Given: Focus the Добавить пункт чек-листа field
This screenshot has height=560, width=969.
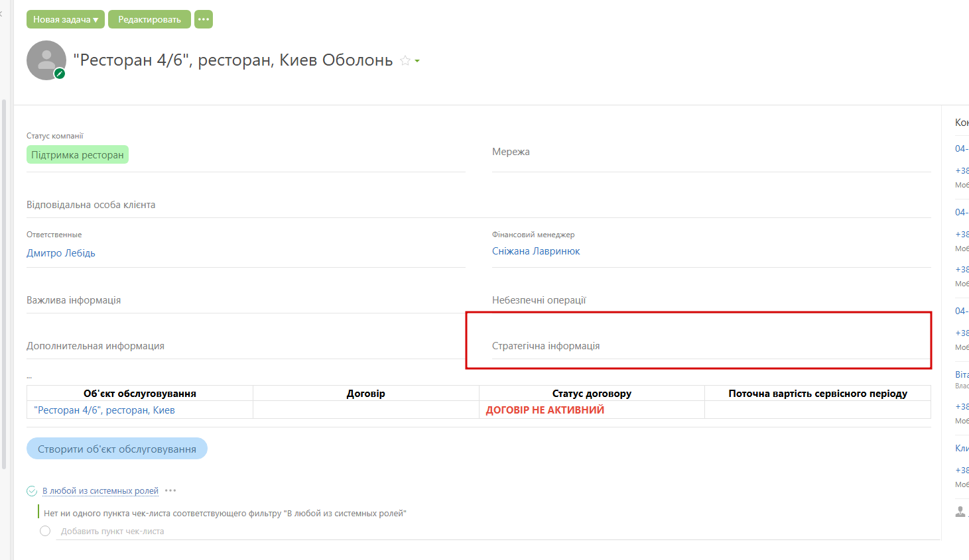Looking at the screenshot, I should 113,532.
